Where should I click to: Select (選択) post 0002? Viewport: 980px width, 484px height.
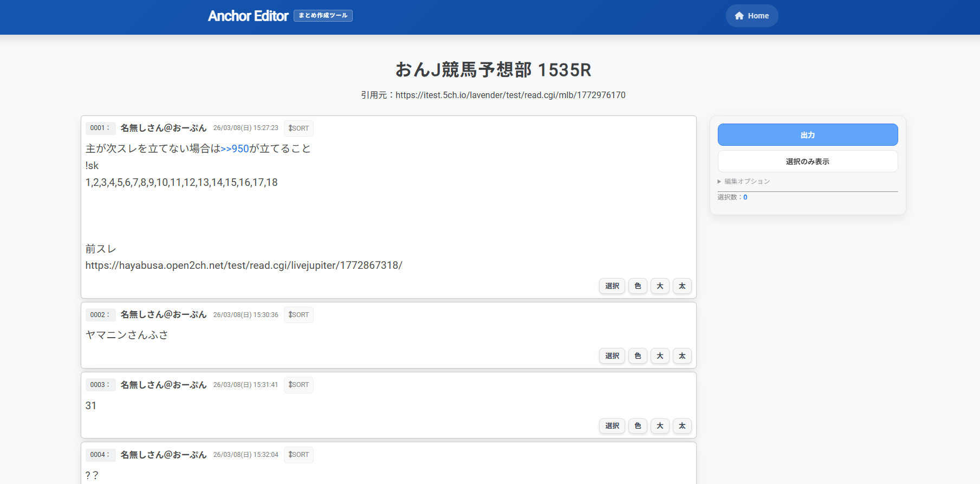pos(612,356)
